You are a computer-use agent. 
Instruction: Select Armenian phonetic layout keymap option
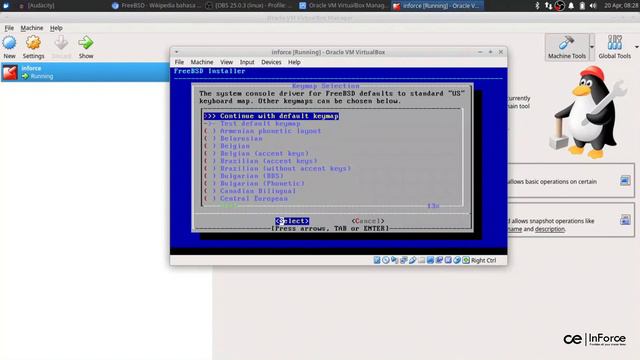coord(263,131)
